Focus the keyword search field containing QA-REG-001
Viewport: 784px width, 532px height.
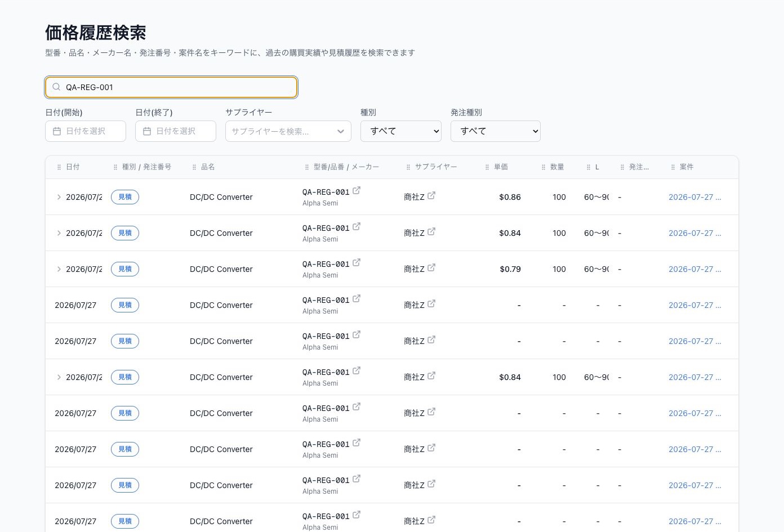point(171,87)
